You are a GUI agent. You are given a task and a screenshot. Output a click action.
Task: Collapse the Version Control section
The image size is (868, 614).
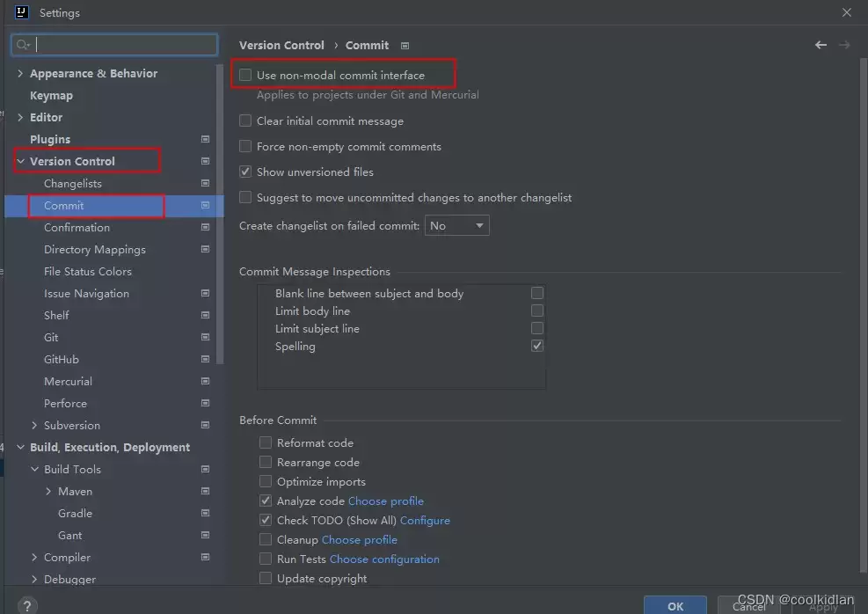(20, 161)
